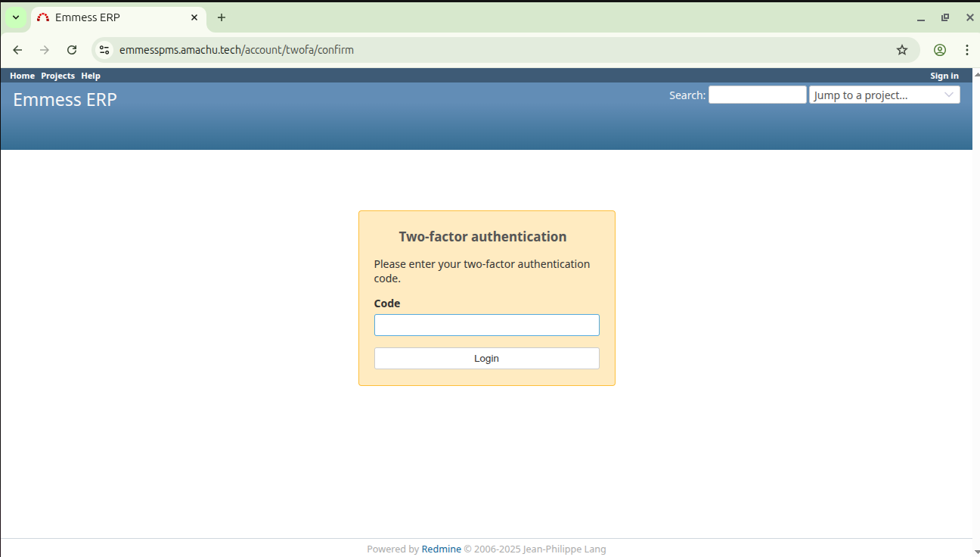
Task: Click the Sign in link
Action: (x=944, y=76)
